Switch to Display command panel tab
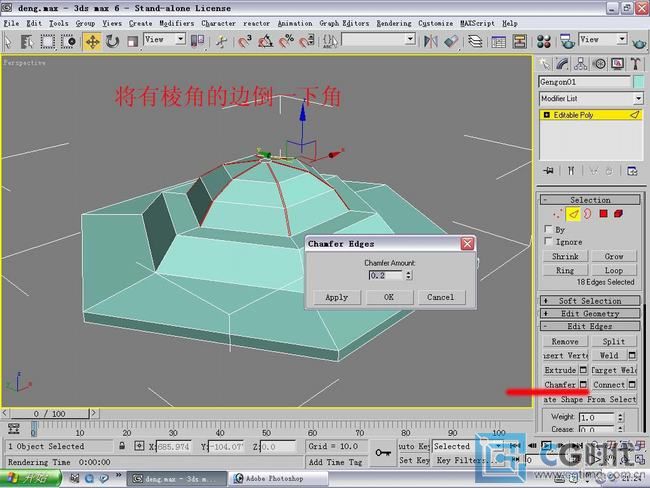Viewport: 650px width, 488px height. (617, 64)
